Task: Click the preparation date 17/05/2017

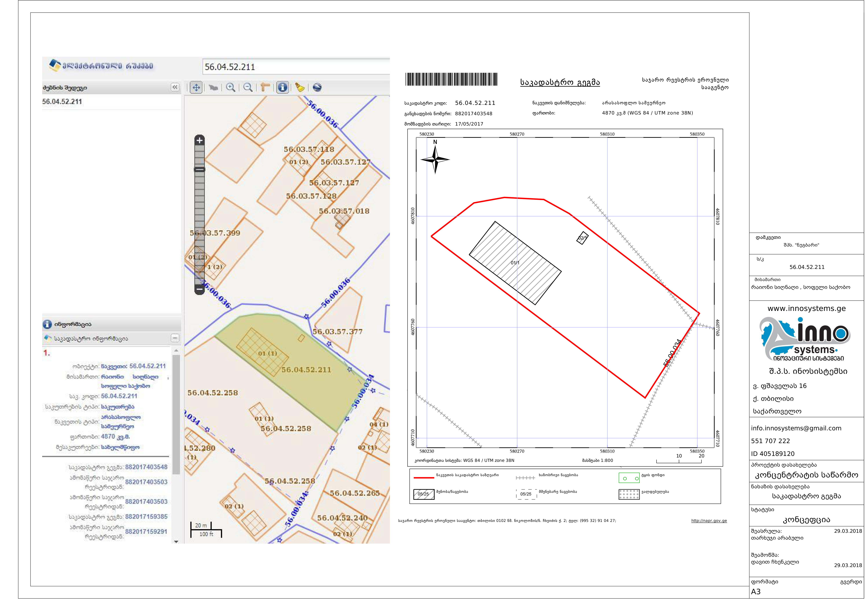Action: [x=469, y=124]
